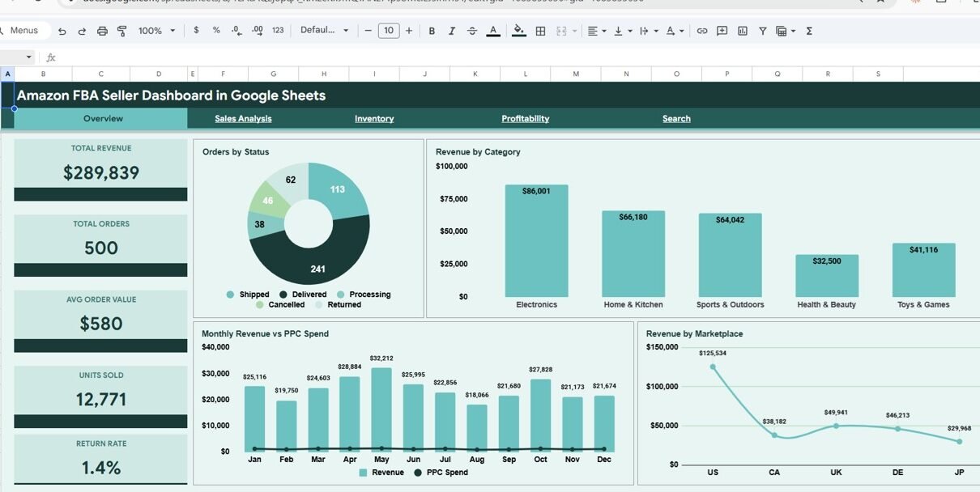Switch to the Sales Analysis tab
Image resolution: width=980 pixels, height=492 pixels.
(x=243, y=119)
